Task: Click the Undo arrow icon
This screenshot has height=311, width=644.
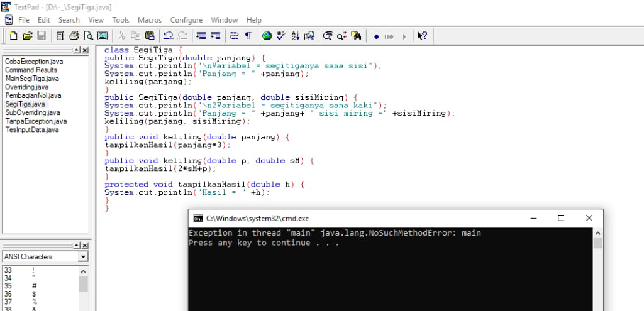Action: tap(168, 36)
